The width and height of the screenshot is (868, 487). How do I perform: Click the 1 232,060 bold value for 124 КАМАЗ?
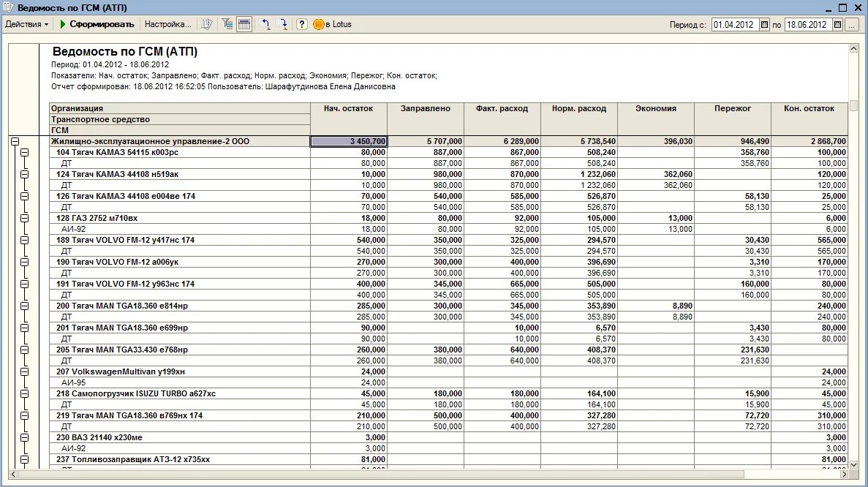(x=579, y=174)
